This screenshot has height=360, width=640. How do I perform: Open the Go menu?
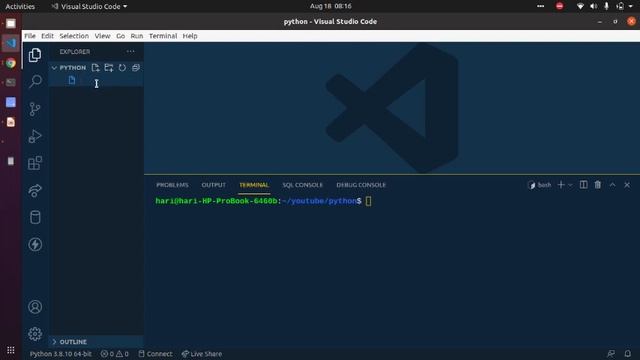pos(120,36)
